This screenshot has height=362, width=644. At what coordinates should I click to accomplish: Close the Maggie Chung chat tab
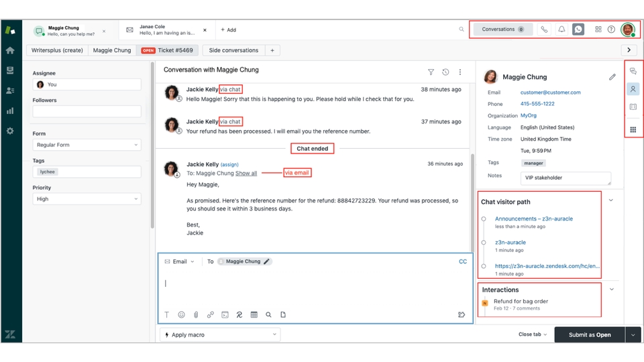104,32
